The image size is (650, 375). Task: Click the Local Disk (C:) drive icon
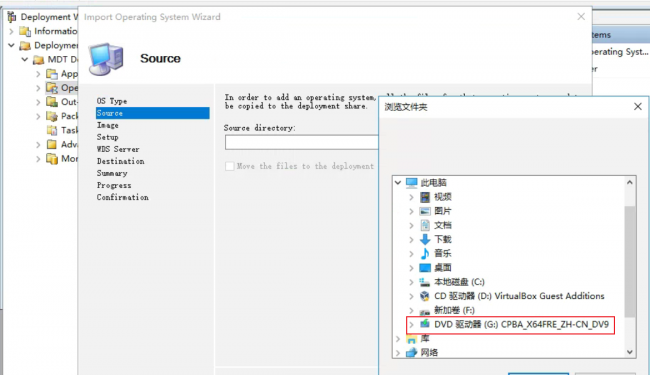[425, 282]
